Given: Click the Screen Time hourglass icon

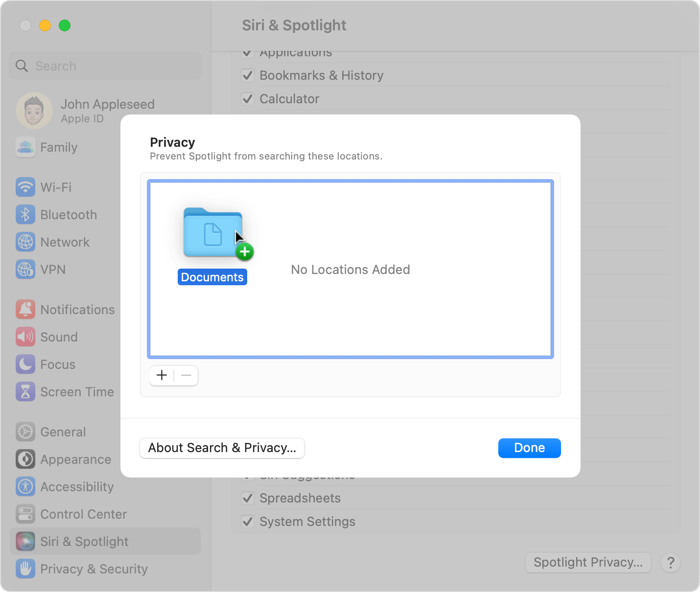Looking at the screenshot, I should [25, 391].
